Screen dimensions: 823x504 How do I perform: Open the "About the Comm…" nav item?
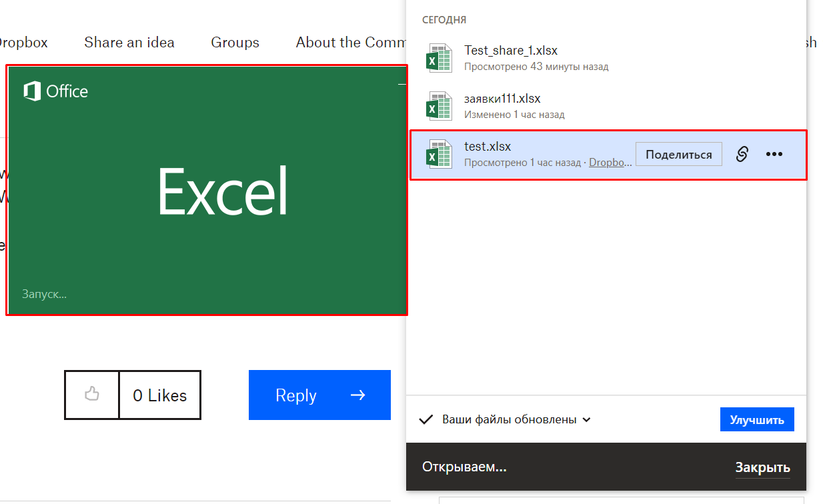[350, 43]
